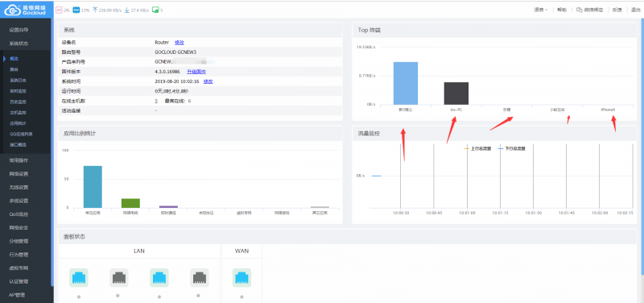Click the GOCLOUD GCNEW3 model value
The height and width of the screenshot is (303, 644).
(x=175, y=52)
